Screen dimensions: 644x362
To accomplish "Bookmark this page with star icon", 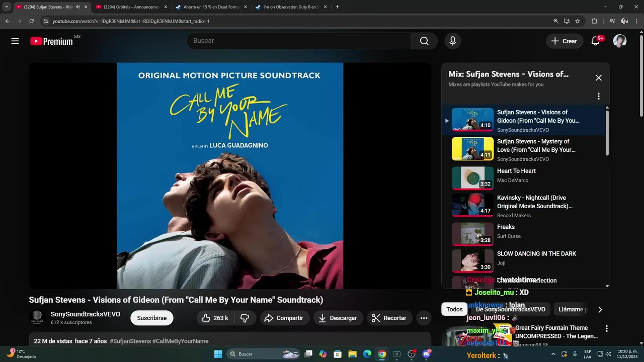I will (578, 21).
